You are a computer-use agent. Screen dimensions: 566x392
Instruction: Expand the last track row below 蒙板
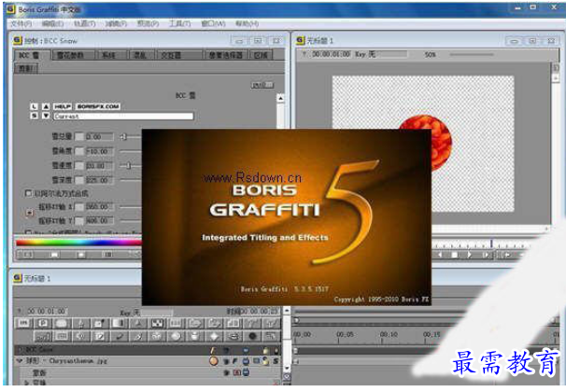pyautogui.click(x=27, y=383)
